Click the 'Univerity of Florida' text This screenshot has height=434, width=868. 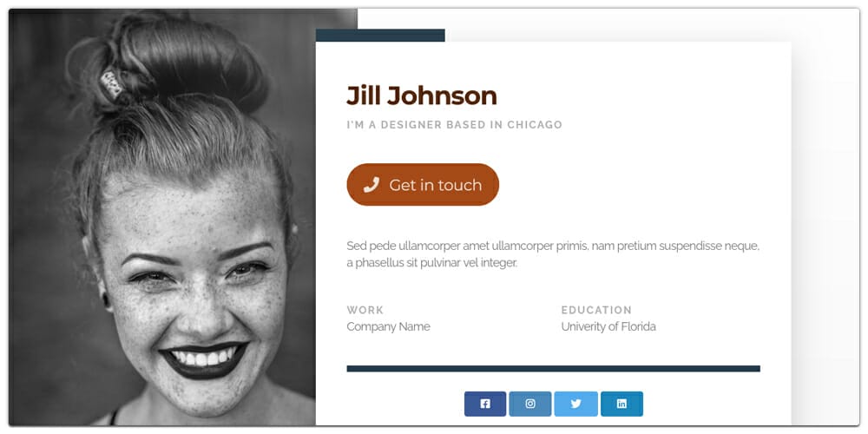(608, 326)
